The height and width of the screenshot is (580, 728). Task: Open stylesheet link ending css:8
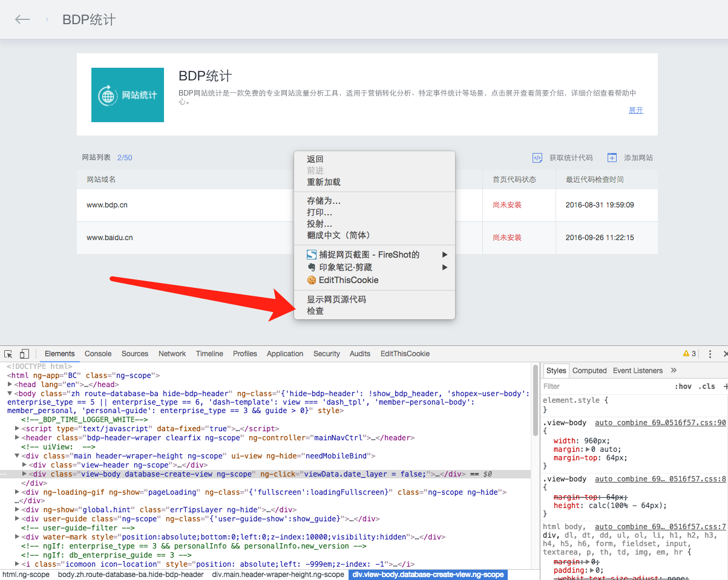pos(660,479)
